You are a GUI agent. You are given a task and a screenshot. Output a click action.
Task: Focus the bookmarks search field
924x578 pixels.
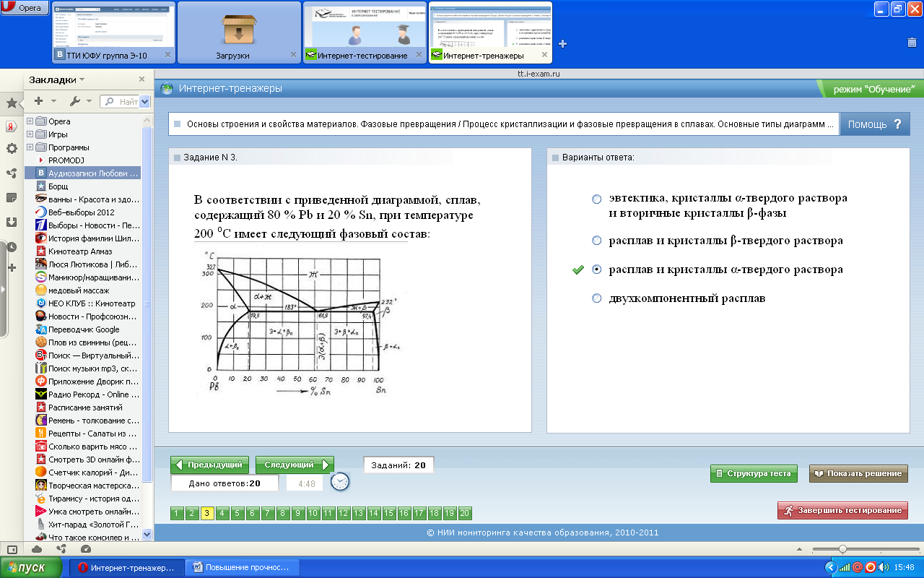coord(120,102)
